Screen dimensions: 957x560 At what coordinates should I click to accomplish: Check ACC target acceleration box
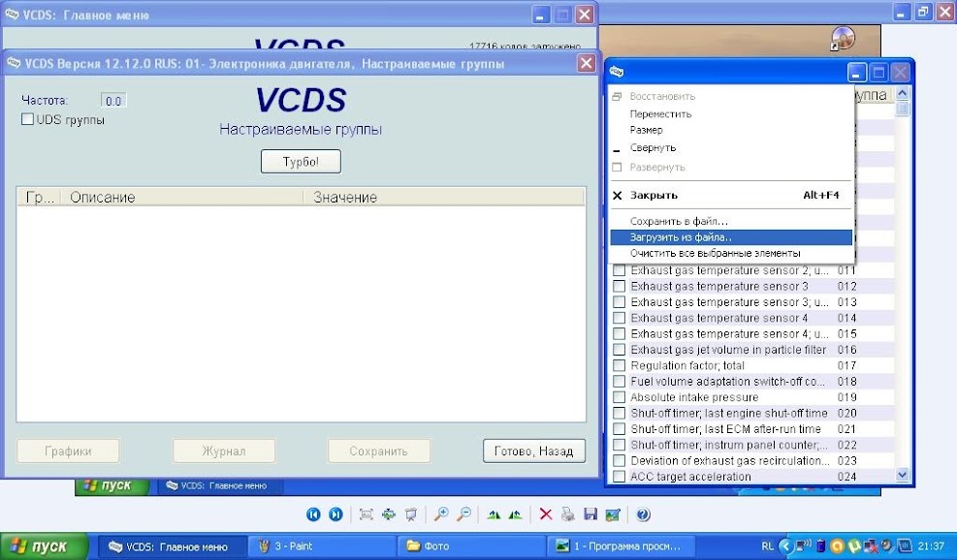(x=619, y=477)
